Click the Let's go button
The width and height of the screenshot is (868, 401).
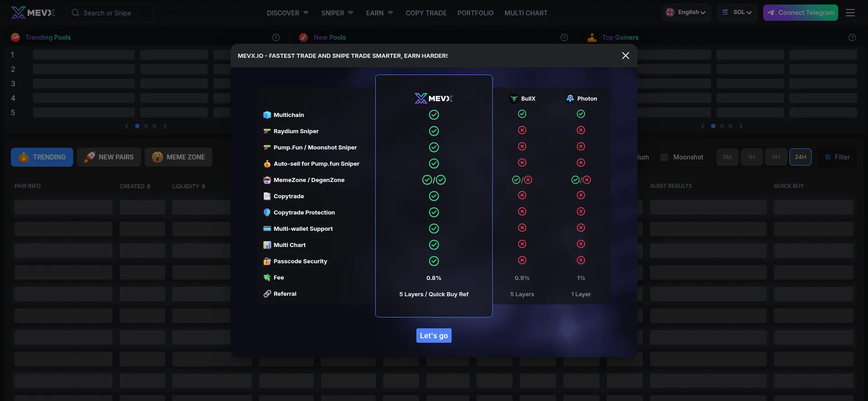[434, 336]
